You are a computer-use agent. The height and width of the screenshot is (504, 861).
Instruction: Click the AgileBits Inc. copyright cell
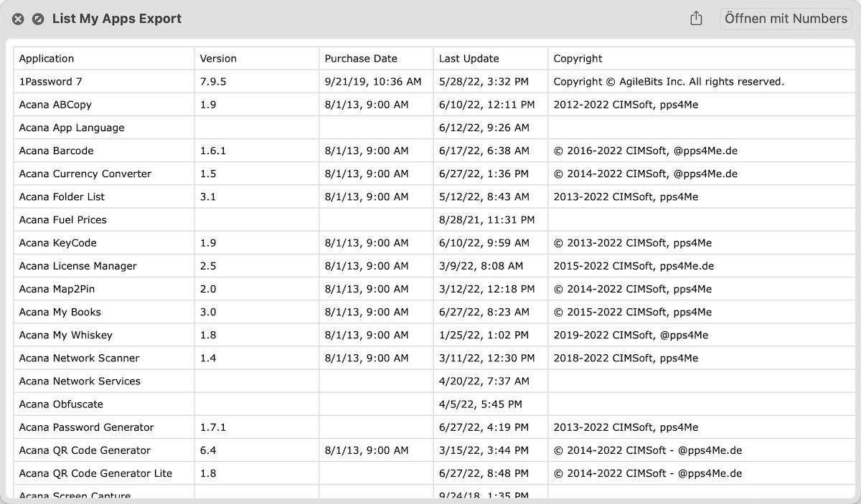coord(701,82)
